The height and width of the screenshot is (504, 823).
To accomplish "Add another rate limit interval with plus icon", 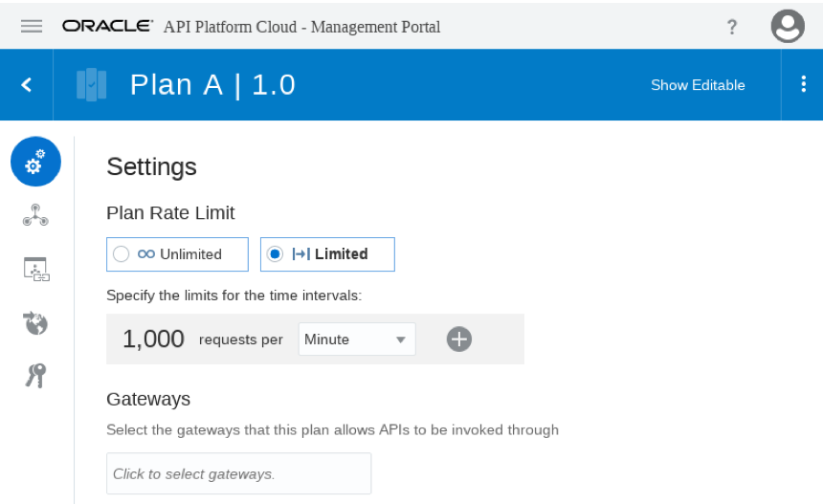I will 458,340.
